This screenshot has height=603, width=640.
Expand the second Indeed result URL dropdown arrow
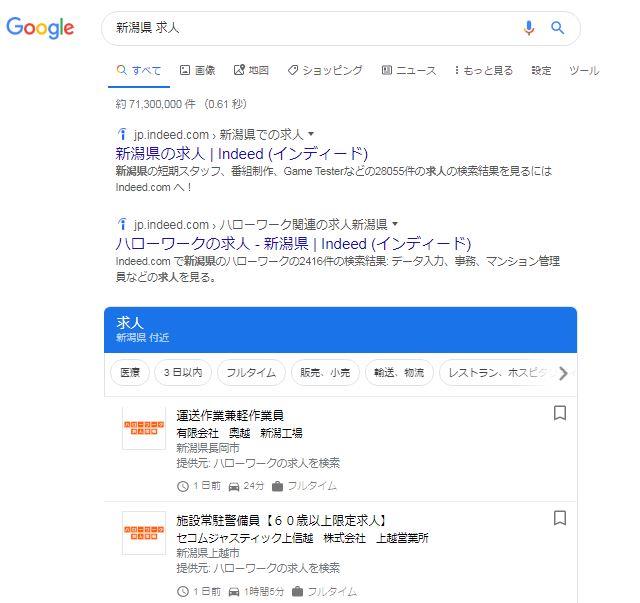tap(395, 224)
